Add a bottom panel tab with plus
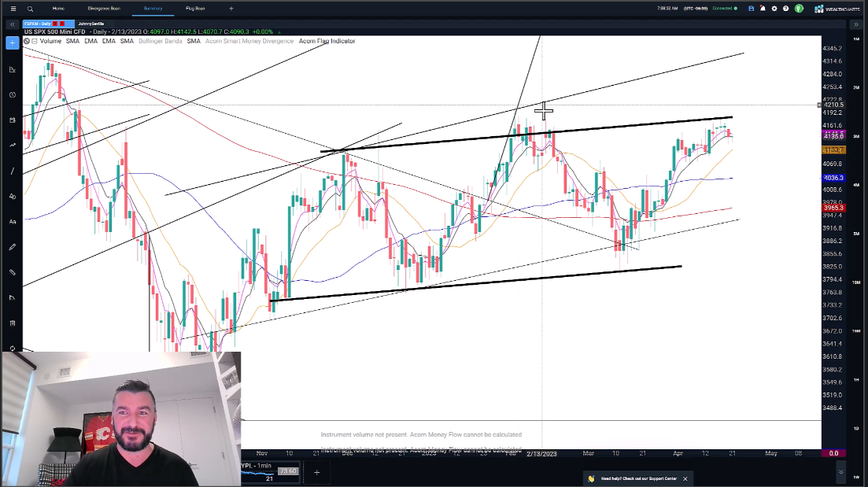 (316, 472)
